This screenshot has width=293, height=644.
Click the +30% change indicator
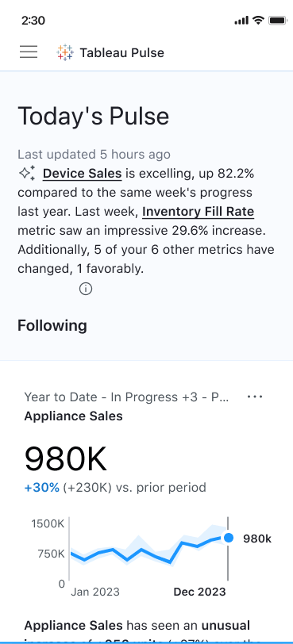coord(42,488)
